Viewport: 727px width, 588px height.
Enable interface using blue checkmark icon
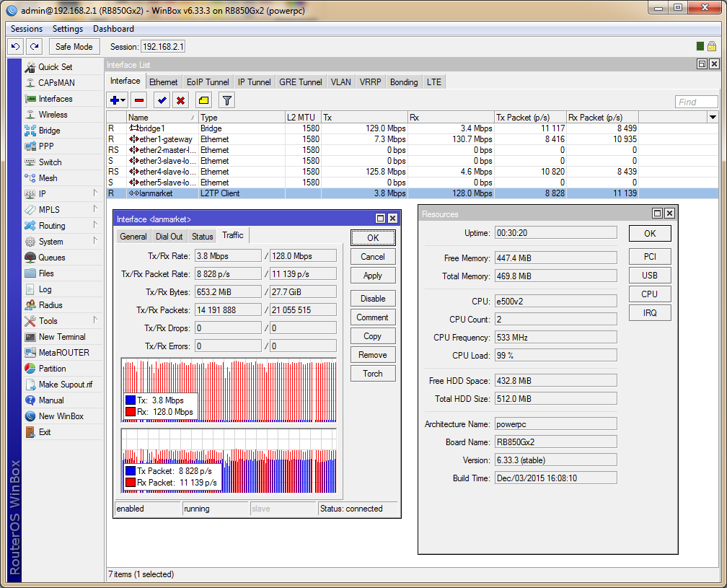pos(160,100)
